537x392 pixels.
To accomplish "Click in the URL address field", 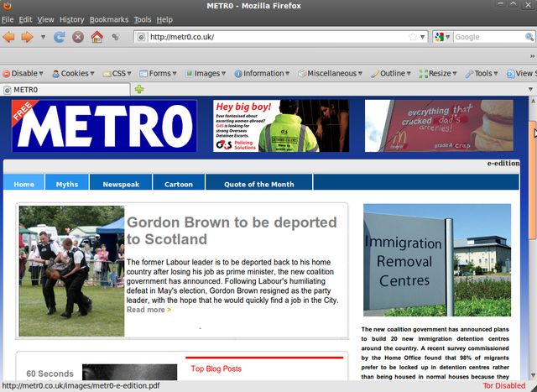I will (277, 37).
